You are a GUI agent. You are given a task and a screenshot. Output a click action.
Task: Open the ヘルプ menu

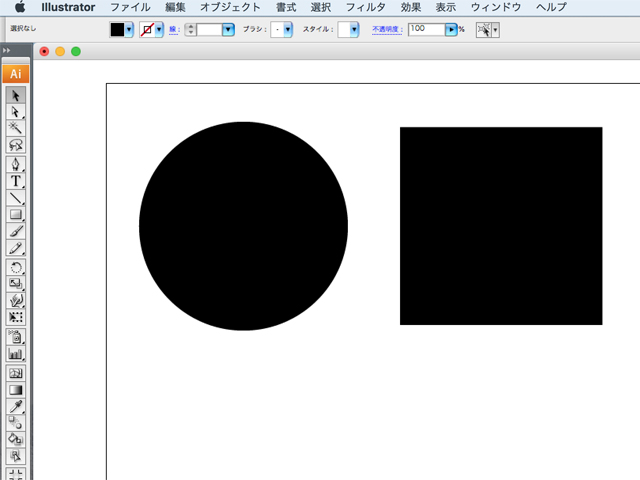click(551, 7)
